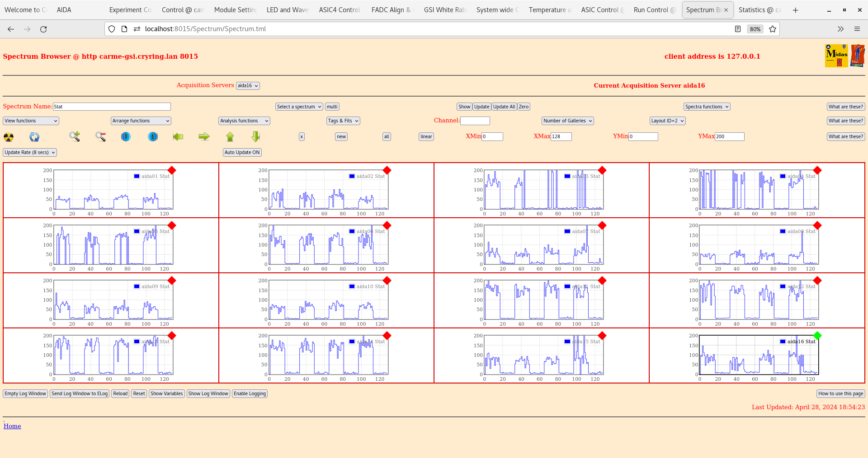Click the zoom in magnifier icon
The height and width of the screenshot is (458, 868).
tap(75, 136)
